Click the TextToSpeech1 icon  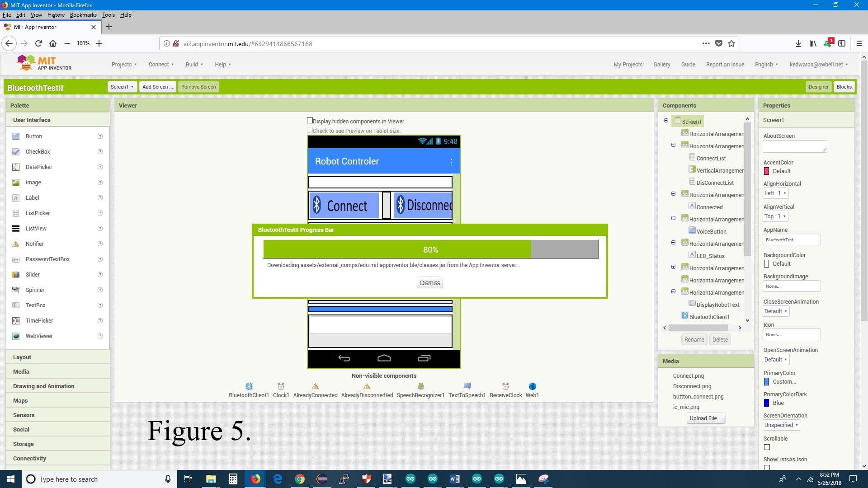click(x=467, y=385)
